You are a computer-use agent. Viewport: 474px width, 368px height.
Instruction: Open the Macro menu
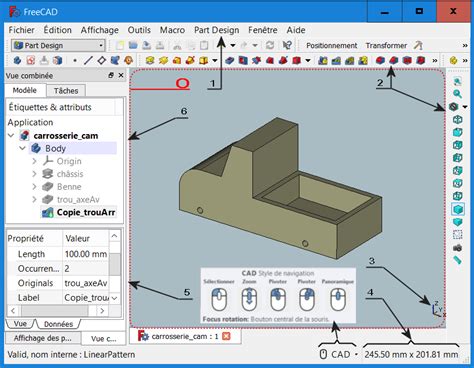[172, 30]
